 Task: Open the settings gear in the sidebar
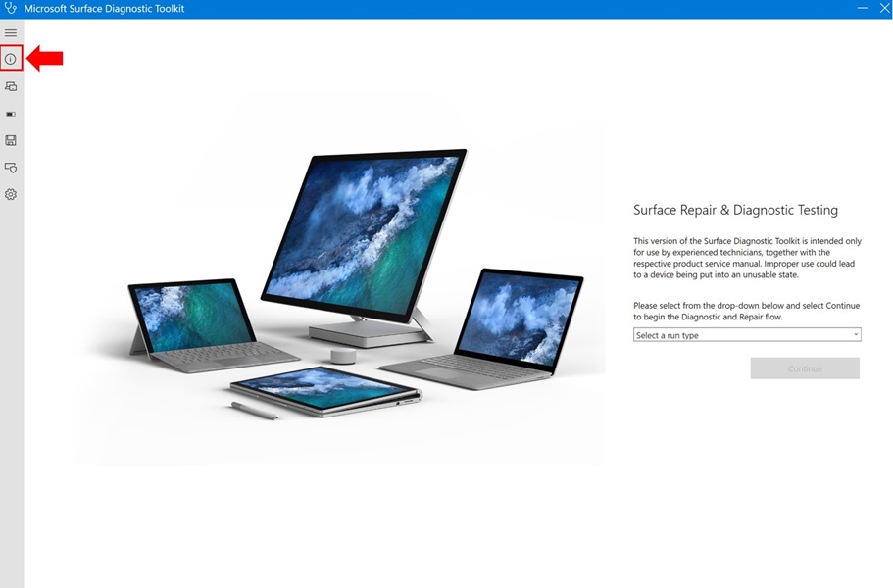point(11,194)
